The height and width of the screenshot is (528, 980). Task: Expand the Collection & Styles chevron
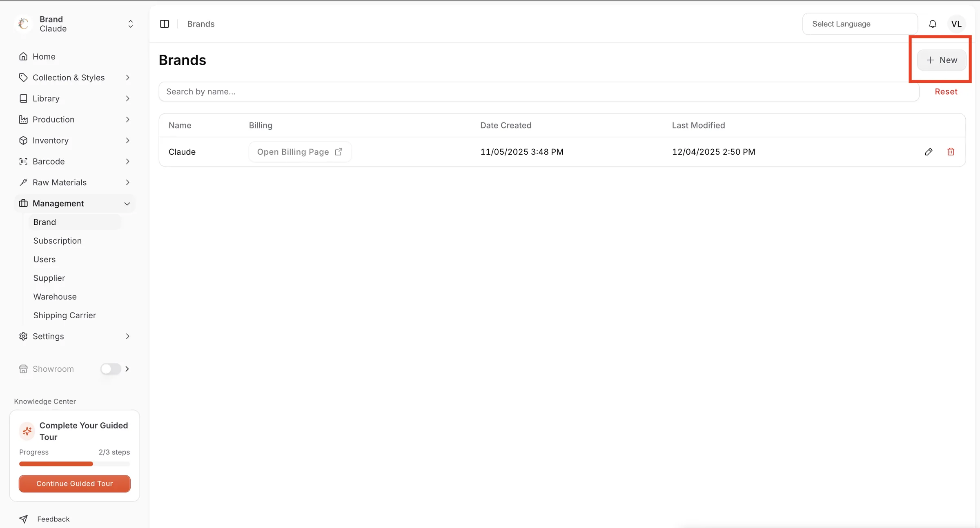click(127, 78)
